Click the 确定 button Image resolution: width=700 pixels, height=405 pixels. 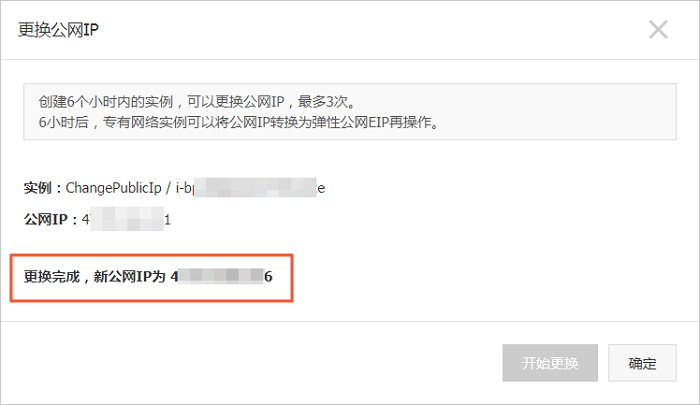pyautogui.click(x=642, y=363)
